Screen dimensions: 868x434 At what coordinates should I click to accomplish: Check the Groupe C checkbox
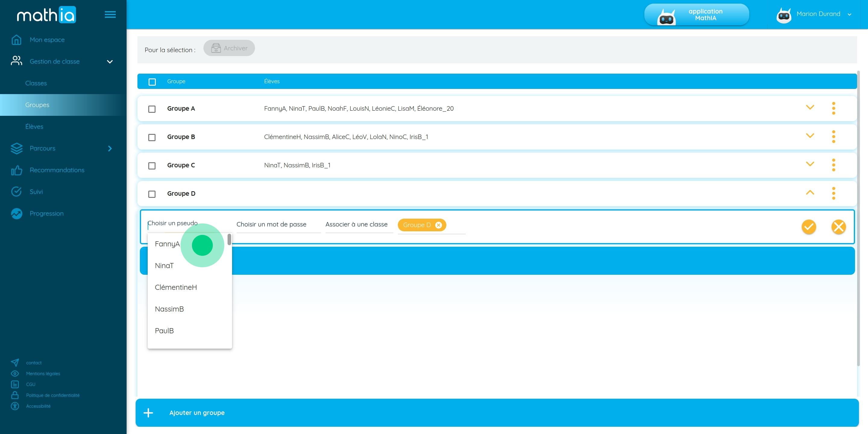[x=152, y=166]
